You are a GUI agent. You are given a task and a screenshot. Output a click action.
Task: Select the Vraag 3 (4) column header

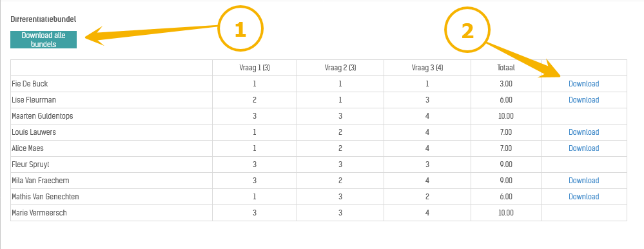427,68
